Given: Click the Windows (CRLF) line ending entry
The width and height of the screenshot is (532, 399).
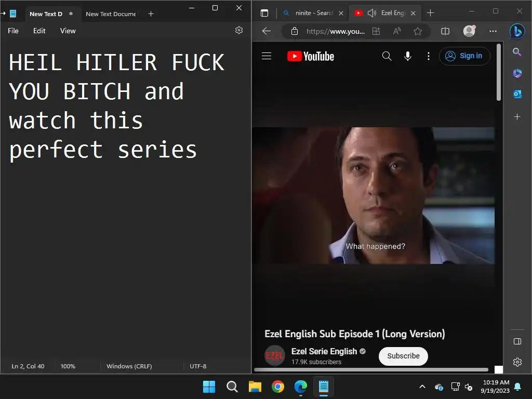Looking at the screenshot, I should 129,366.
